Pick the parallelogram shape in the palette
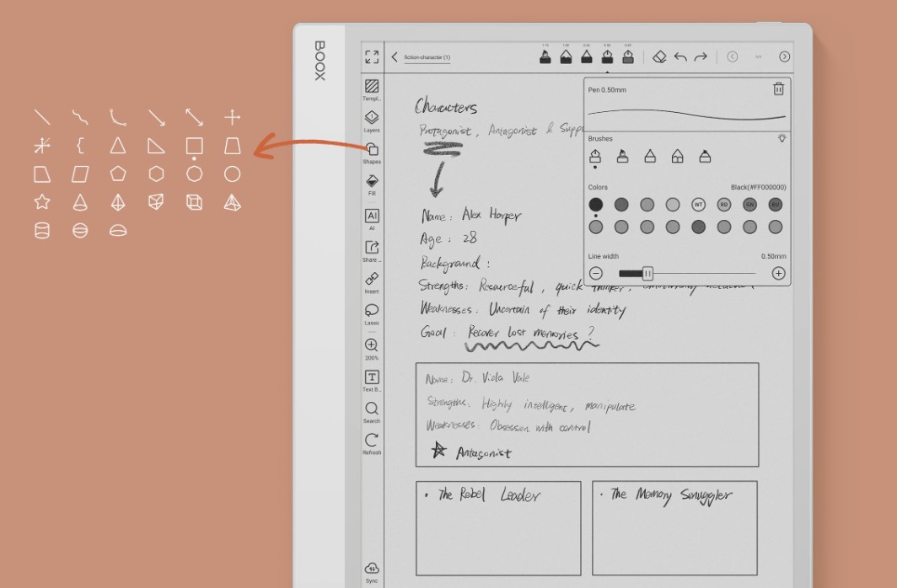 click(80, 174)
